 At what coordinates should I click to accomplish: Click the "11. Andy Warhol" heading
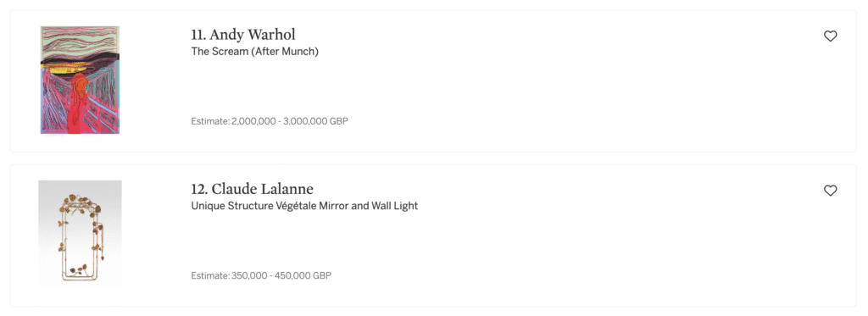tap(243, 35)
